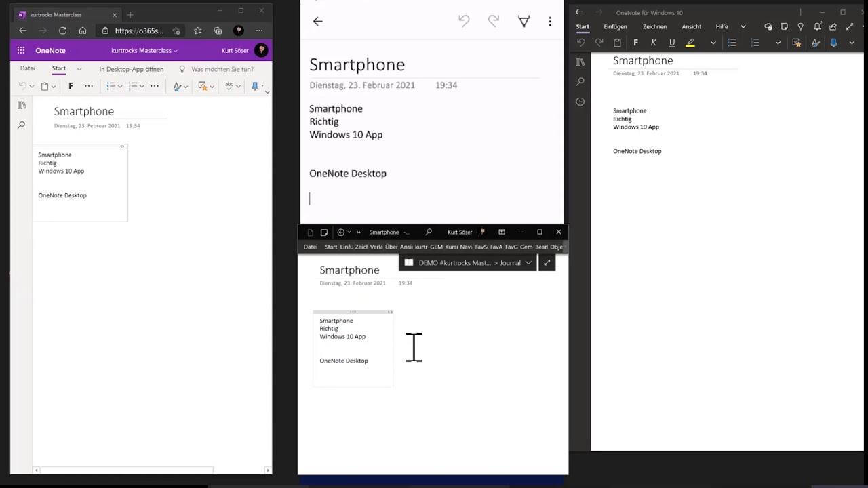Expand more tabs chevron after Hilfe in Windows 10 app
Image resolution: width=868 pixels, height=488 pixels.
pyautogui.click(x=743, y=26)
